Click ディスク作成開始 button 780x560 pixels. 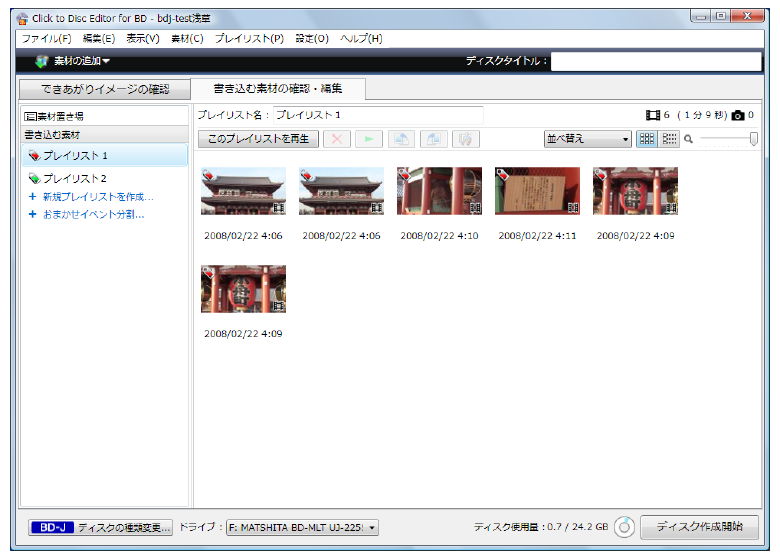tap(699, 527)
